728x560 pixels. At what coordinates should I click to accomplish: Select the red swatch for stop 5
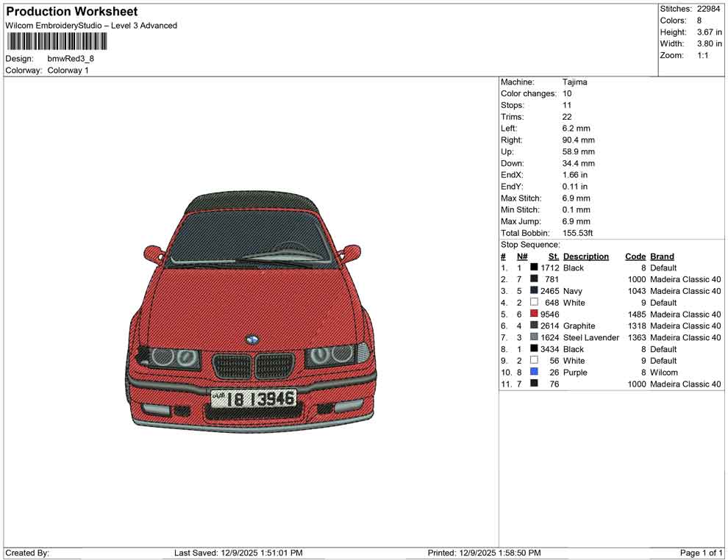pos(534,314)
